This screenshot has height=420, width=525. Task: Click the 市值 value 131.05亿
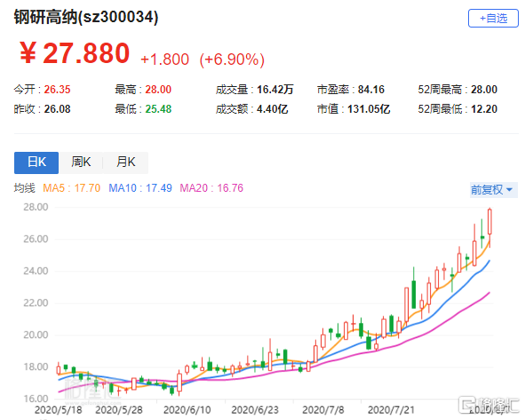369,109
